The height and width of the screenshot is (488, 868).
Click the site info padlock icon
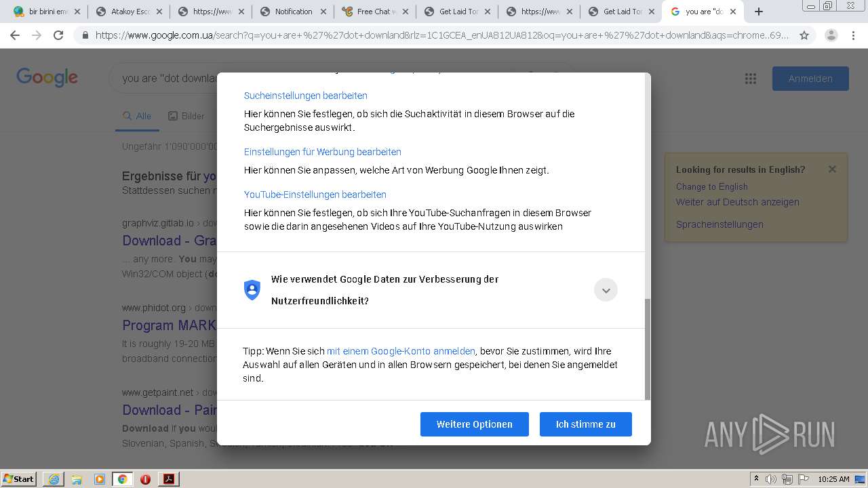85,35
